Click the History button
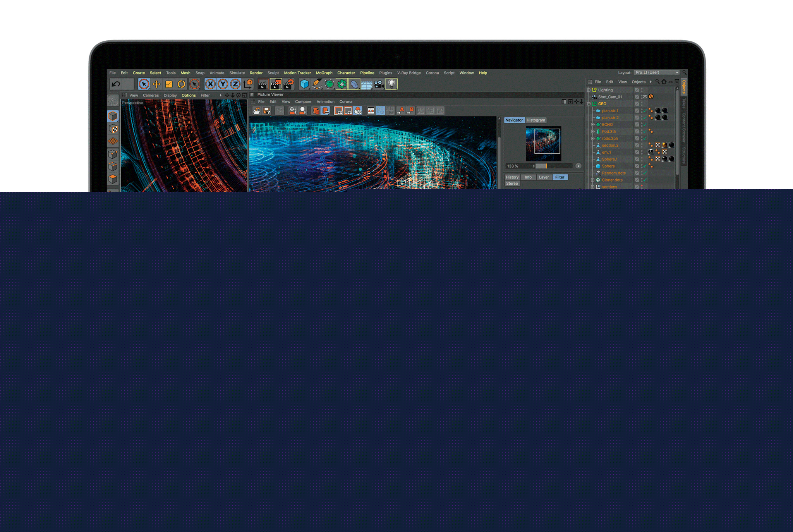This screenshot has height=532, width=793. point(512,177)
